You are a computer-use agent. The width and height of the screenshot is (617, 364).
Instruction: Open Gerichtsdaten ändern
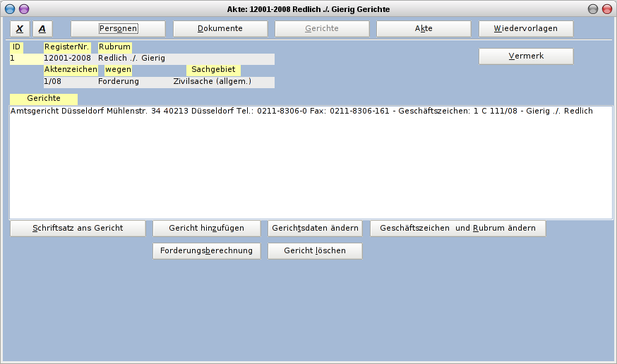click(x=315, y=229)
